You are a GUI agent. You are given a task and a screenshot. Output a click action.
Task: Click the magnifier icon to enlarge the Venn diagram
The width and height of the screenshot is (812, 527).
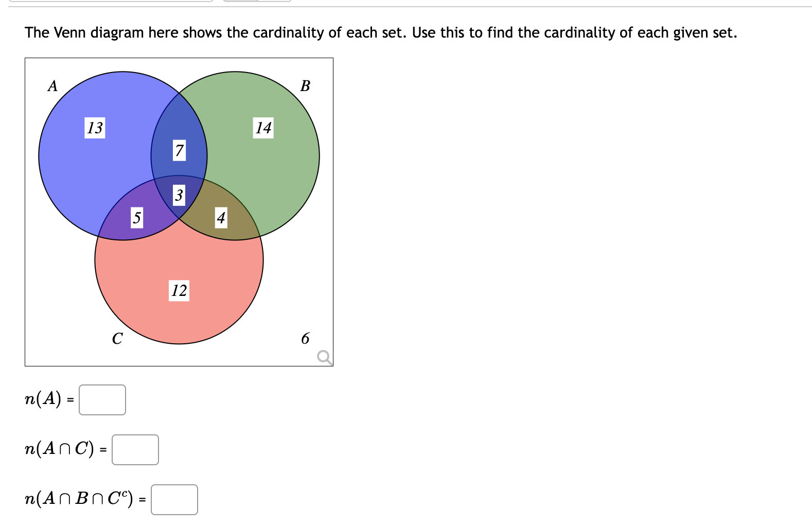pos(323,356)
